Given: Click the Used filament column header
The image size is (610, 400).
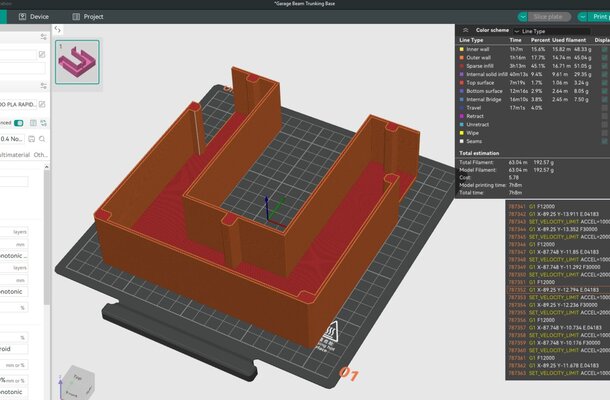Looking at the screenshot, I should tap(569, 40).
